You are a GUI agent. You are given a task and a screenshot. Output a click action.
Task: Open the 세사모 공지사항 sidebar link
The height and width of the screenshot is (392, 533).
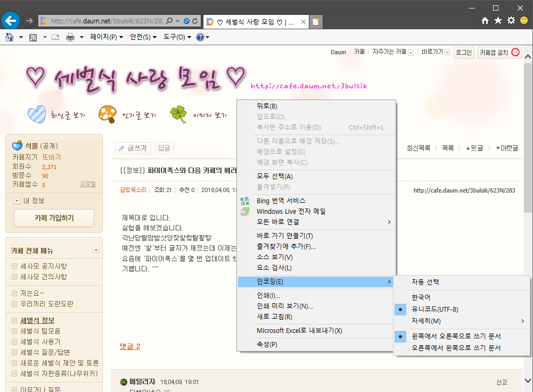(44, 266)
